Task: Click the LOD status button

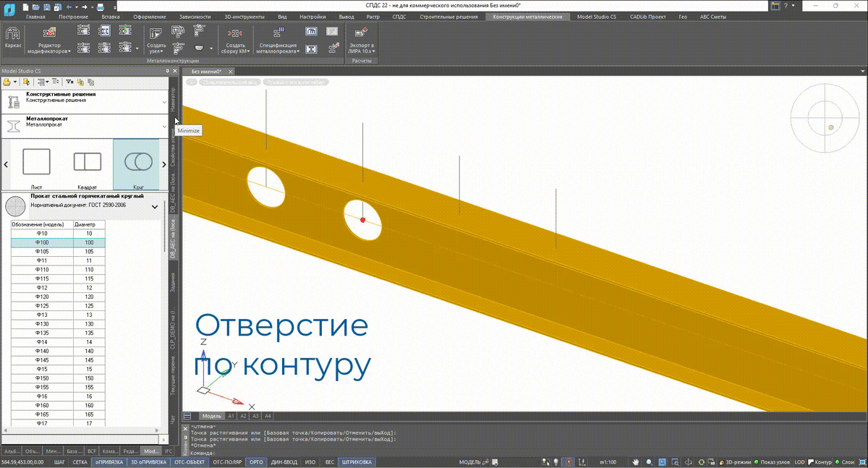Action: (x=799, y=461)
